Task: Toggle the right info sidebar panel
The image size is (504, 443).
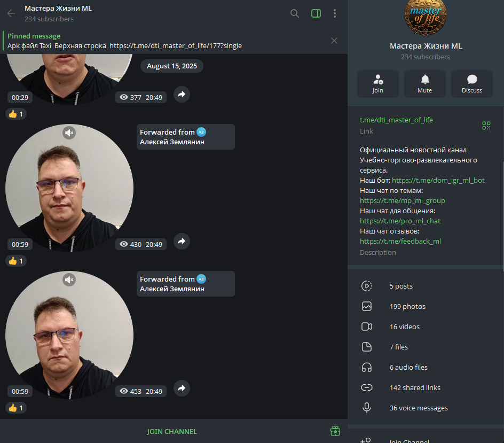Action: 316,13
